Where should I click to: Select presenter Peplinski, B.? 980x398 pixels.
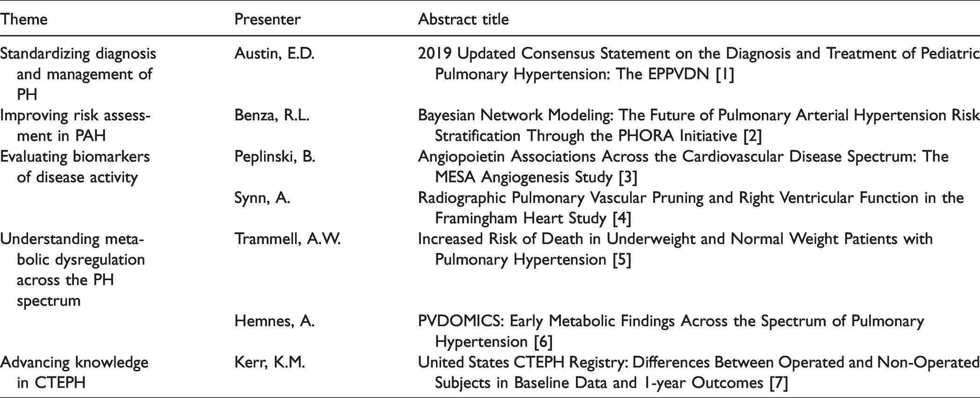(x=275, y=157)
